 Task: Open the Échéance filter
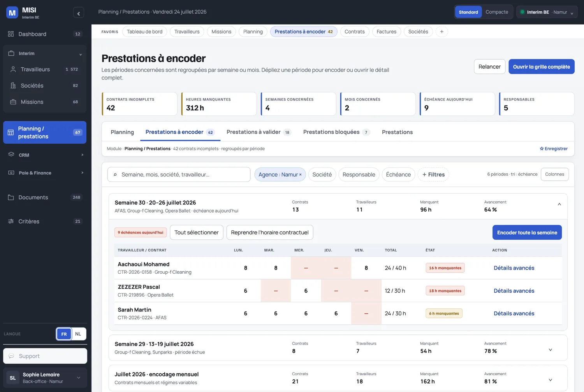pos(398,175)
